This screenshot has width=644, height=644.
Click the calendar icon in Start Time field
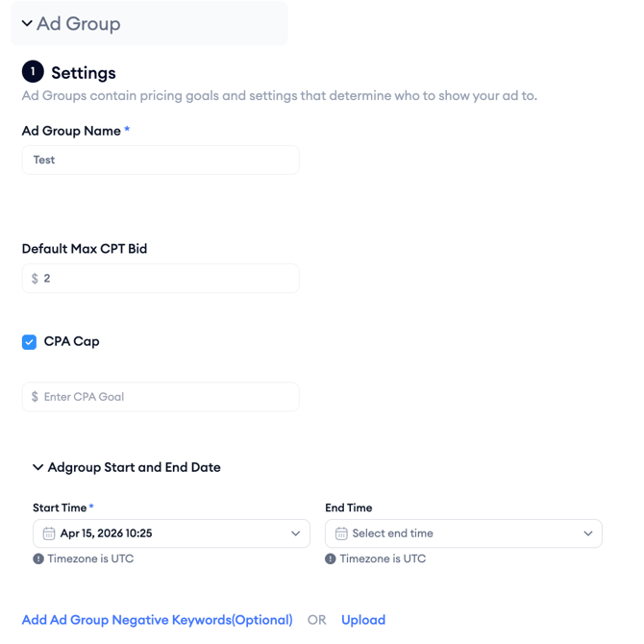coord(49,533)
